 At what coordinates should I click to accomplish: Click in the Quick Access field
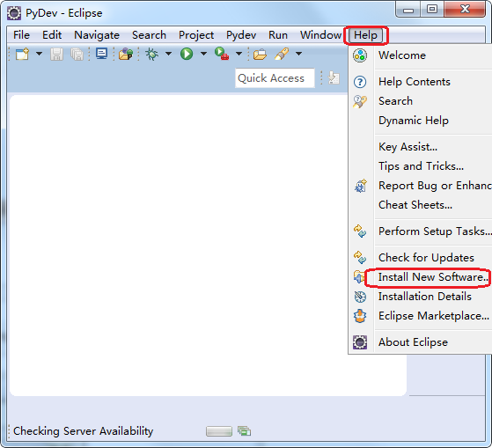click(x=275, y=77)
